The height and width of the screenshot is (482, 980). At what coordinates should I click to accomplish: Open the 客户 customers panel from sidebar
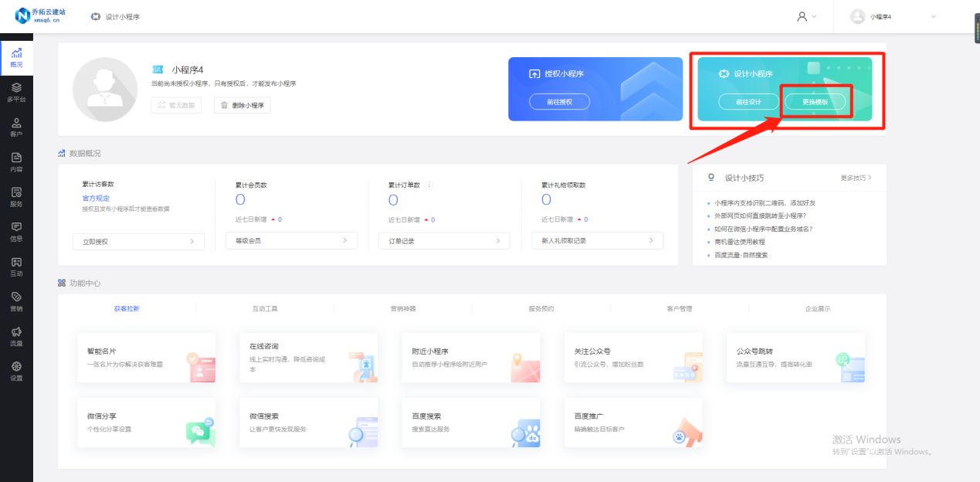coord(16,124)
